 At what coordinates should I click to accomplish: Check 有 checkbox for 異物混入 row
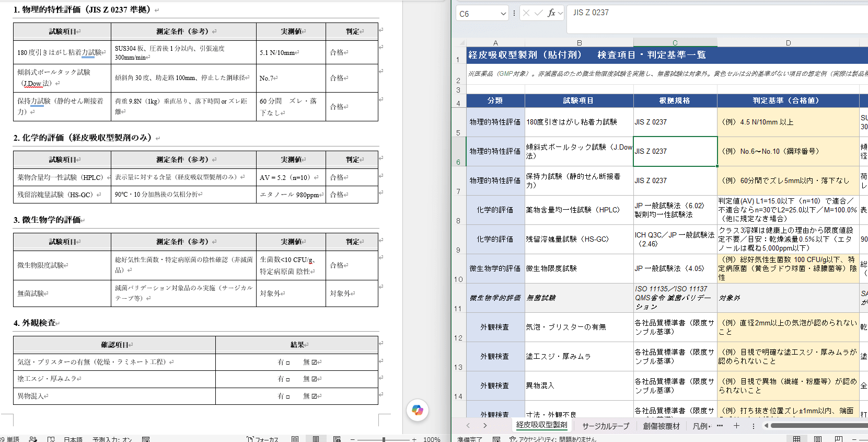(x=287, y=396)
